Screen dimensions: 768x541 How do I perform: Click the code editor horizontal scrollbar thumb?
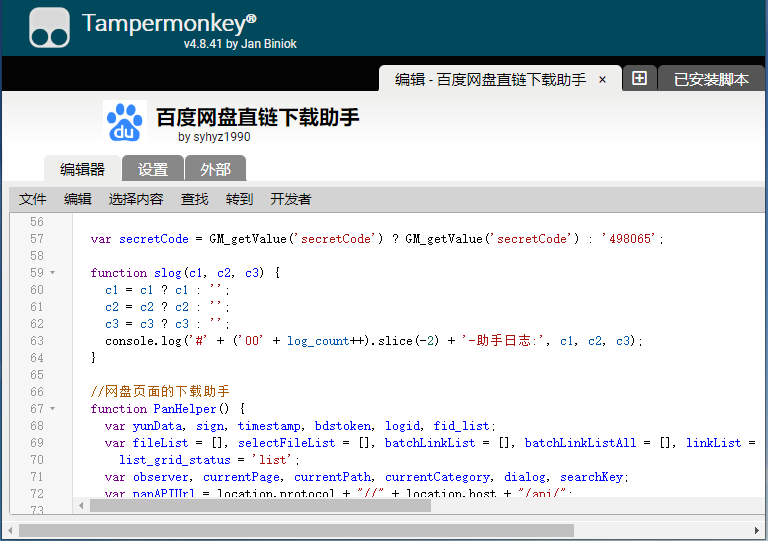pos(260,506)
